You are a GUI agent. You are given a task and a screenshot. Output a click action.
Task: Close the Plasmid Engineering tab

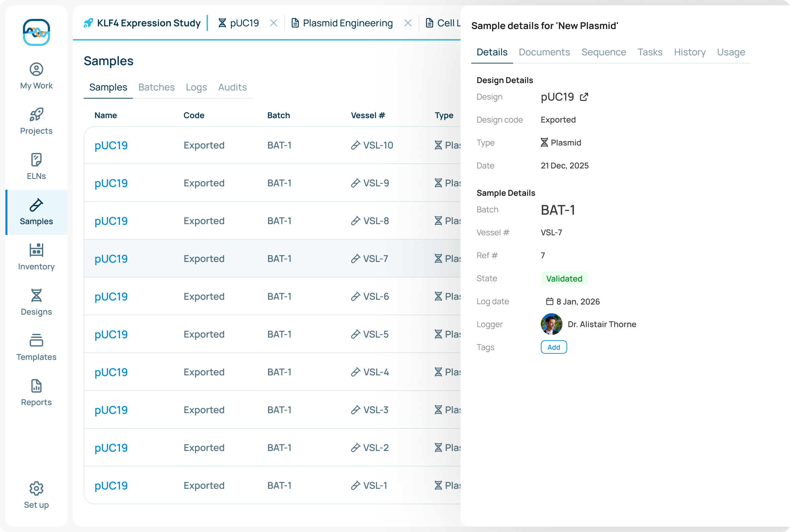(408, 23)
